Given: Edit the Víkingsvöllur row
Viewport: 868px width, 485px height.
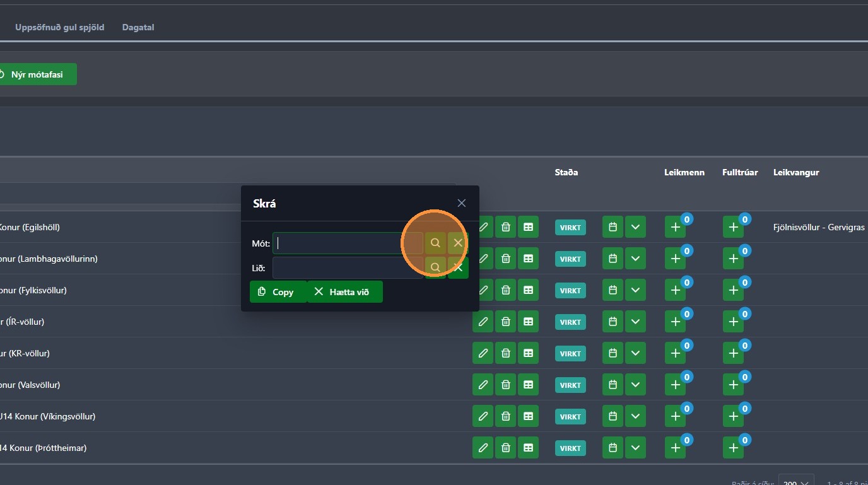Looking at the screenshot, I should pos(483,416).
